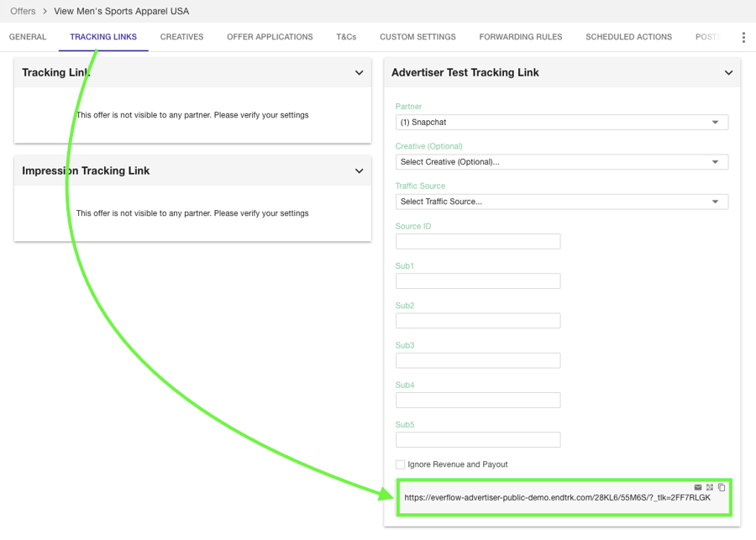
Task: Click the generated test tracking URL text
Action: click(557, 498)
